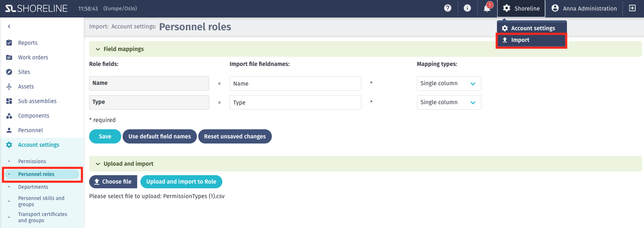Screen dimensions: 644x228
Task: Click the Save button
Action: 105,136
